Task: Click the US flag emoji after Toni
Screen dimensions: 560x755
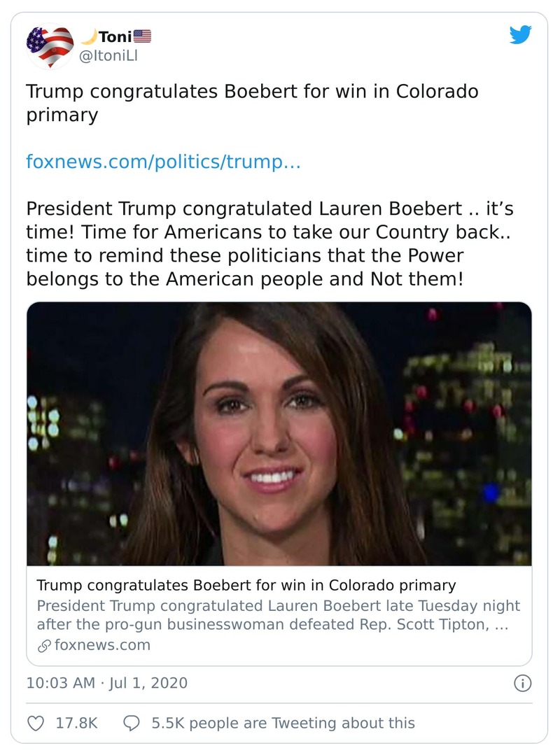Action: 142,36
